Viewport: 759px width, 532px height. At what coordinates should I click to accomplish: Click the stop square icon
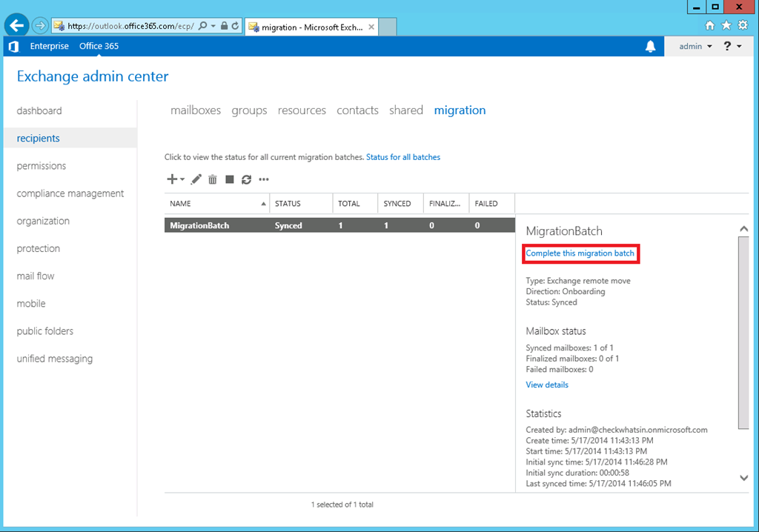coord(230,179)
